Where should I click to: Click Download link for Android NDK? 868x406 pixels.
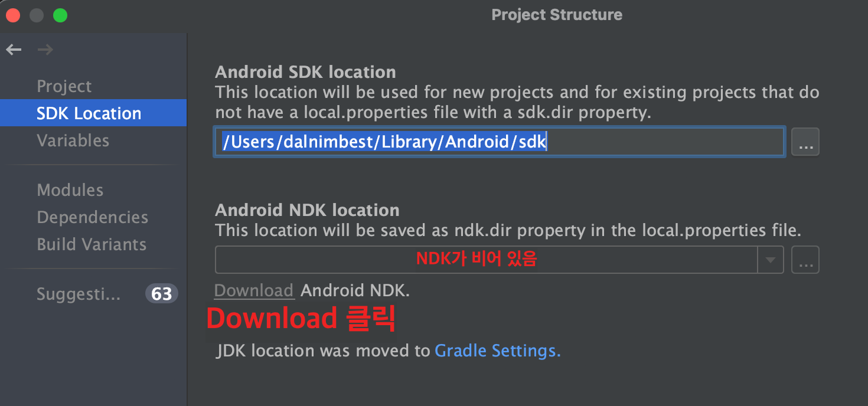254,290
